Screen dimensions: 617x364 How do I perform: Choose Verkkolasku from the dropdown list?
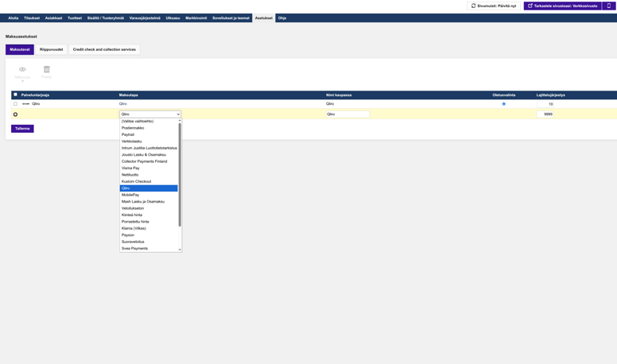pyautogui.click(x=149, y=141)
